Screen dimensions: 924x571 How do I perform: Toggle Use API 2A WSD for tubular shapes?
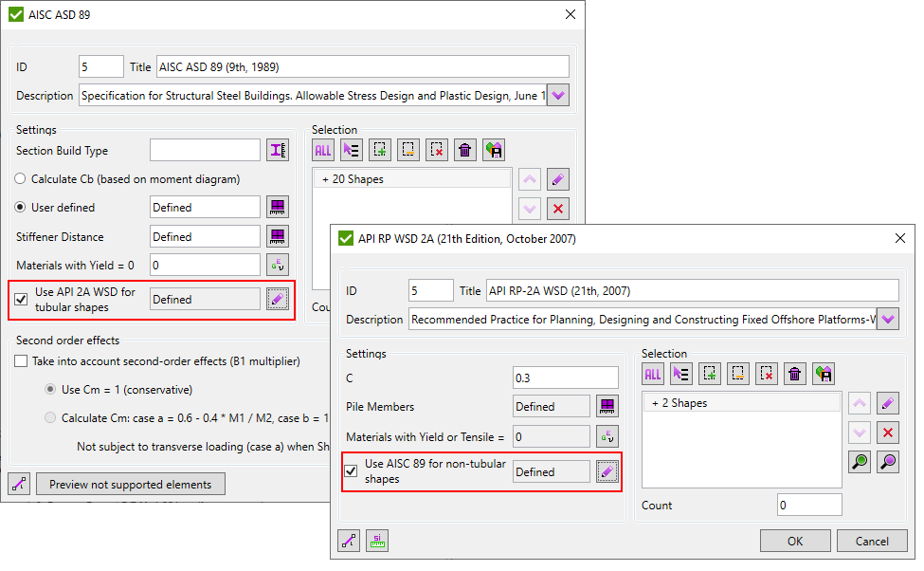[x=21, y=299]
